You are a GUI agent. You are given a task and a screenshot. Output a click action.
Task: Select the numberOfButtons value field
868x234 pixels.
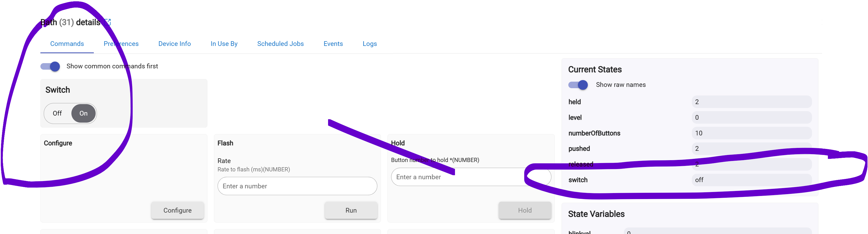tap(752, 133)
